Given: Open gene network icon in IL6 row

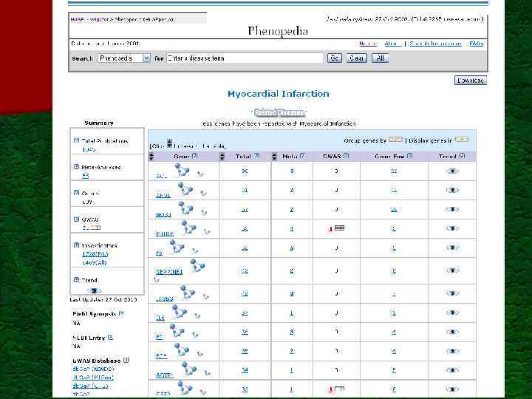Looking at the screenshot, I should tap(179, 311).
